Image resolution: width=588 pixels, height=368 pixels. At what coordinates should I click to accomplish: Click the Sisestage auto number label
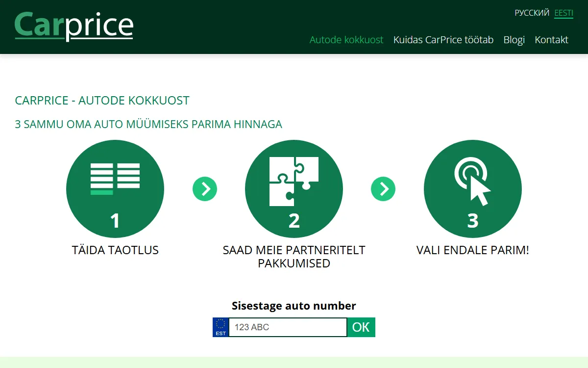(x=294, y=306)
